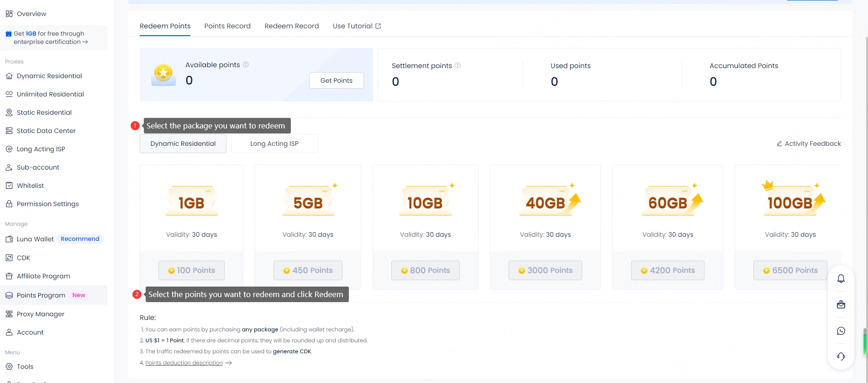Click the Get Points button
The image size is (868, 383).
tap(336, 80)
